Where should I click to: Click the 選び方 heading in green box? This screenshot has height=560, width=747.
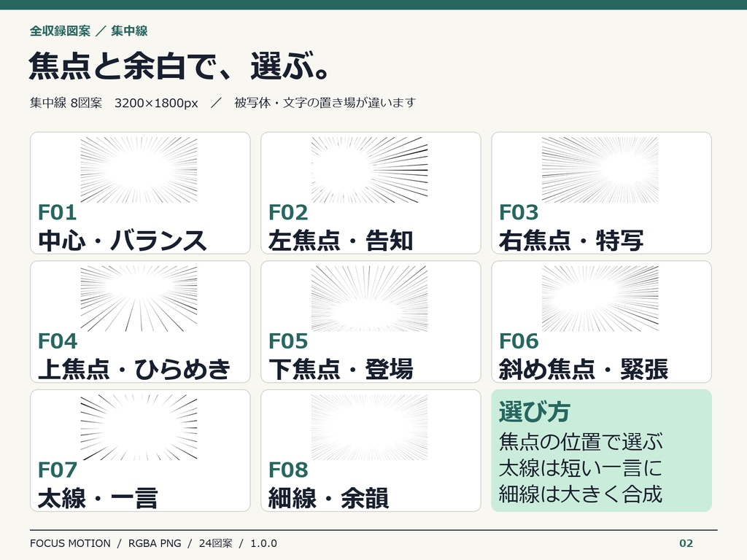pyautogui.click(x=534, y=412)
